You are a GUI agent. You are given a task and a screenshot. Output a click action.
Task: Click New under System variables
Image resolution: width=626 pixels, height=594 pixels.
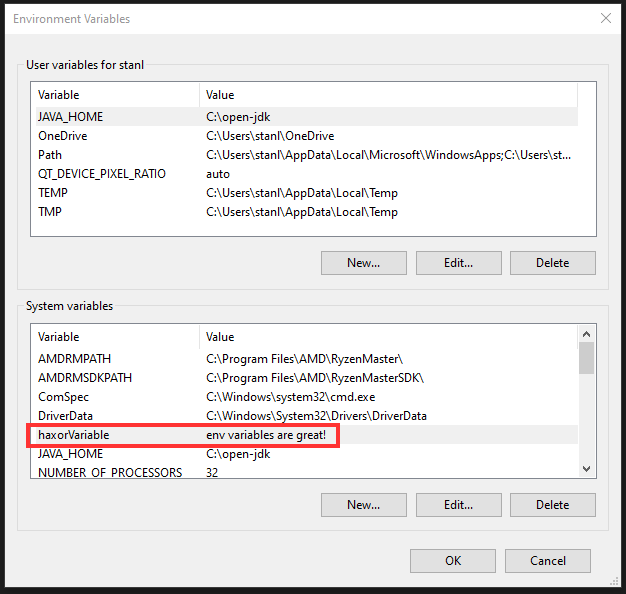(363, 505)
